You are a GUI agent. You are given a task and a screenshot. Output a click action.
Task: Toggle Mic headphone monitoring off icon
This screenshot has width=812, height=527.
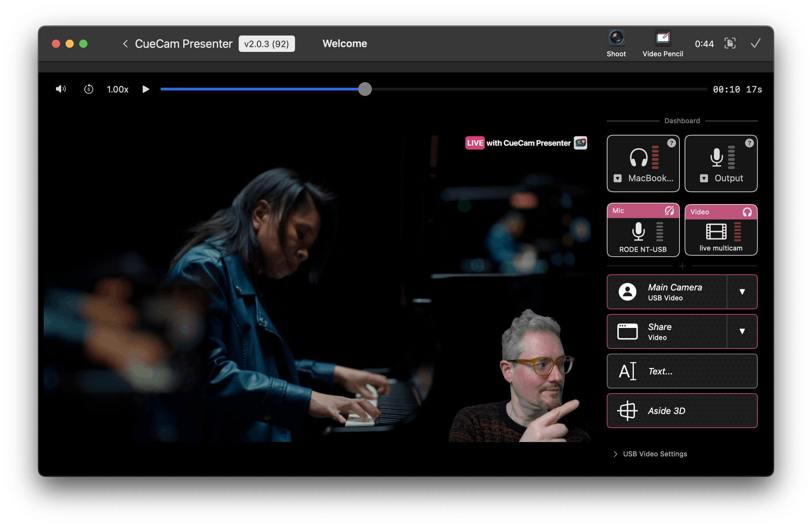coord(669,211)
